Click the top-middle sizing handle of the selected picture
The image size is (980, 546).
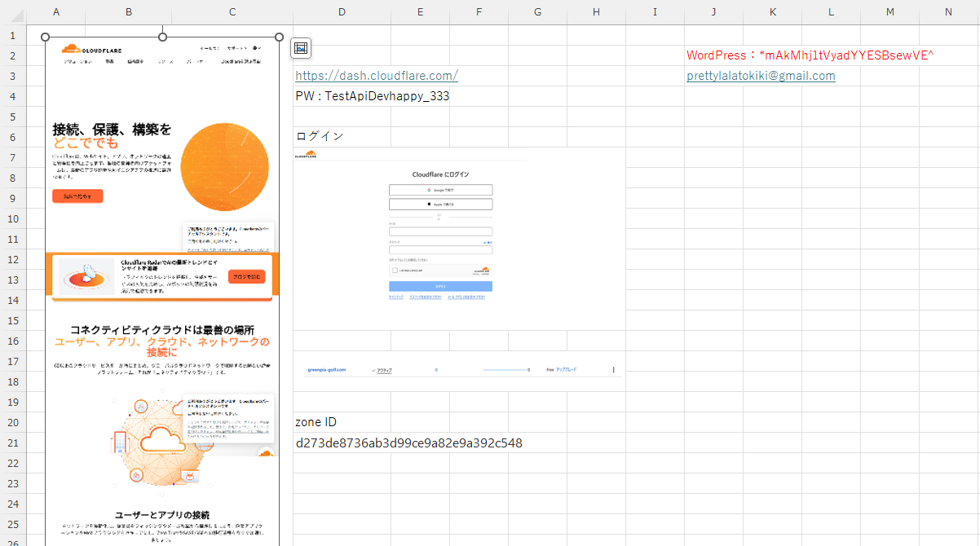pos(162,37)
